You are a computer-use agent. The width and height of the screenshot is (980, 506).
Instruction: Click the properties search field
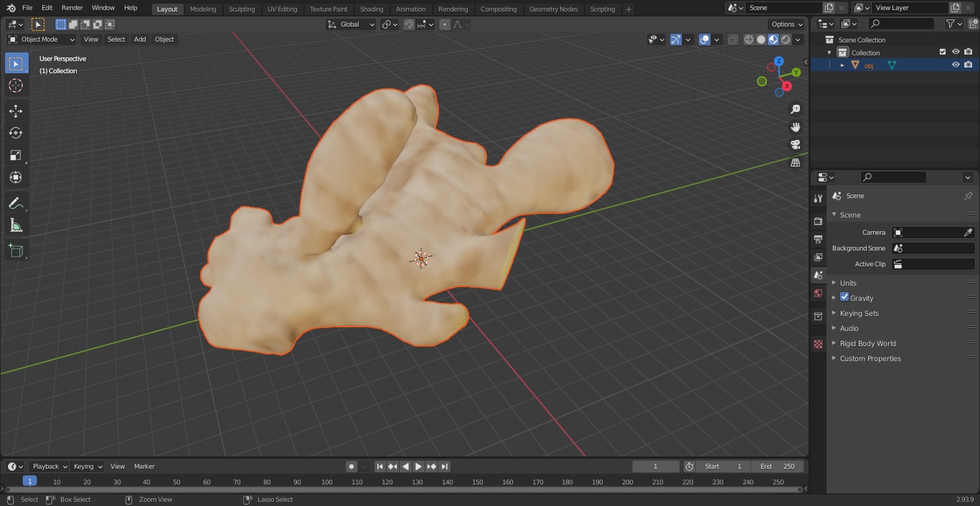[893, 177]
